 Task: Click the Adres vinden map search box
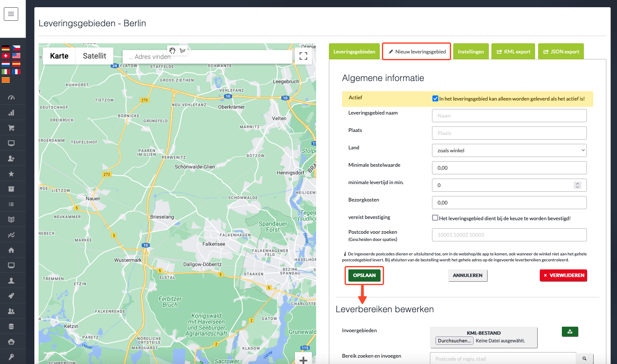coord(207,57)
